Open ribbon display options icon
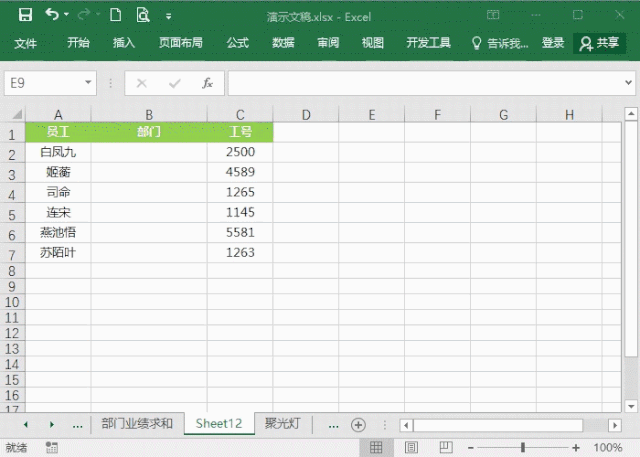640x457 pixels. coord(493,15)
